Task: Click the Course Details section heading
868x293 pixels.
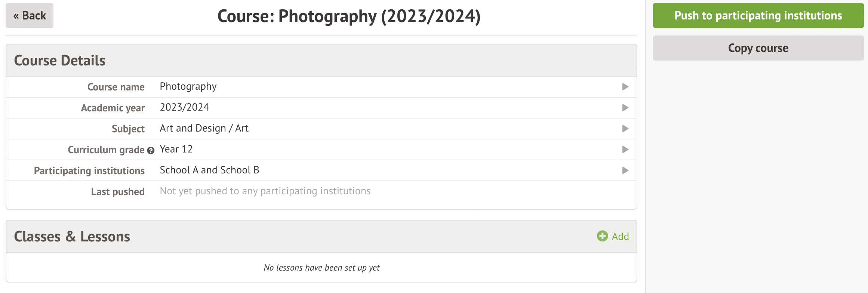Action: pyautogui.click(x=59, y=61)
